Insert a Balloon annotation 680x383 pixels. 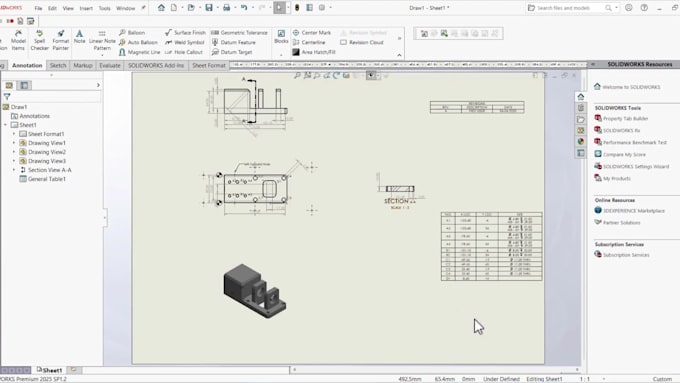(132, 33)
